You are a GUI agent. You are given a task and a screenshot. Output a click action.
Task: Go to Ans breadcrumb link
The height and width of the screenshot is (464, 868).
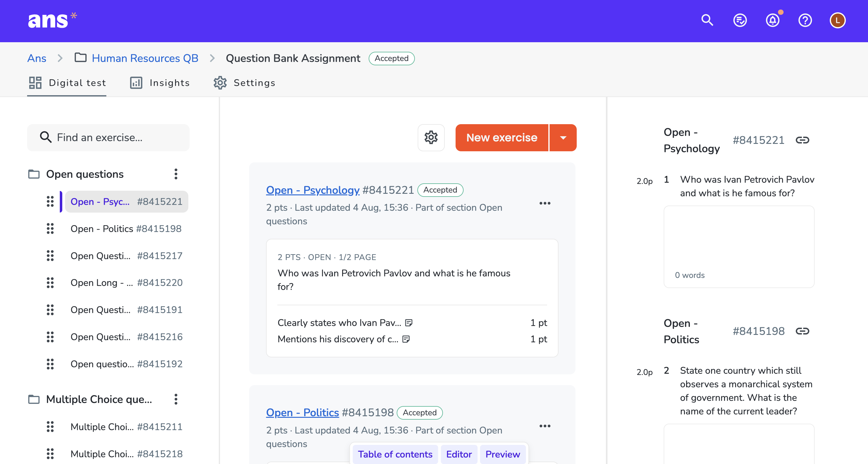37,58
